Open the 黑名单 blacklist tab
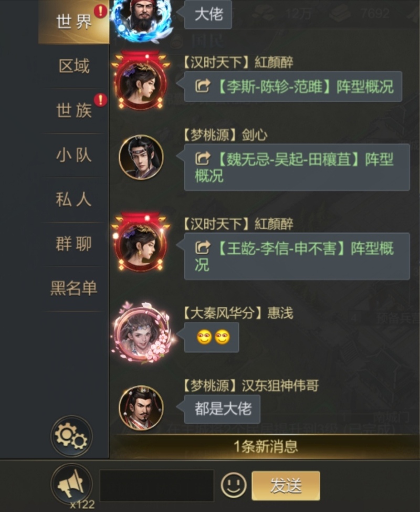This screenshot has width=420, height=512. [73, 288]
